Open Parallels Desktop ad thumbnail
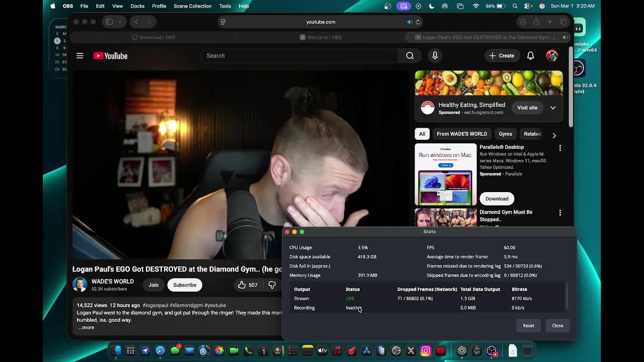 (x=445, y=174)
